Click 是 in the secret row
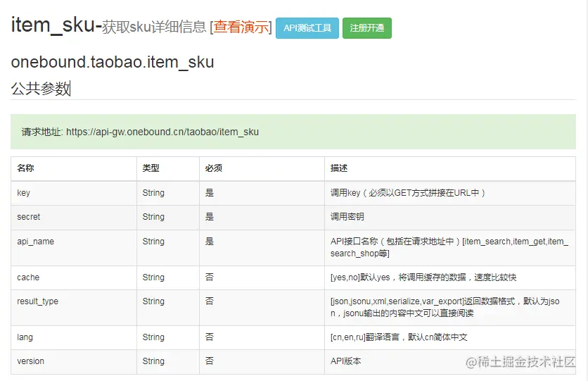This screenshot has height=381, width=588. (210, 217)
